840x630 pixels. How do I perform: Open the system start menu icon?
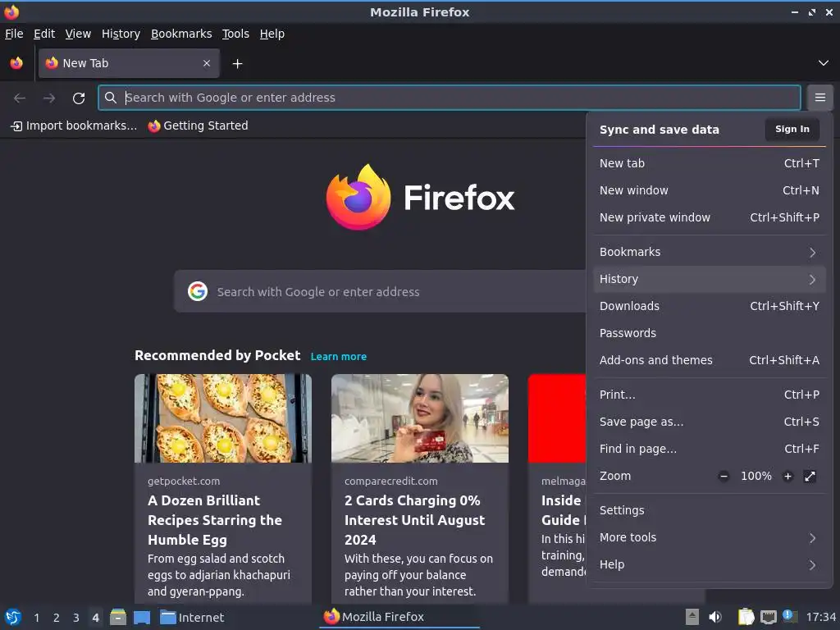click(13, 617)
